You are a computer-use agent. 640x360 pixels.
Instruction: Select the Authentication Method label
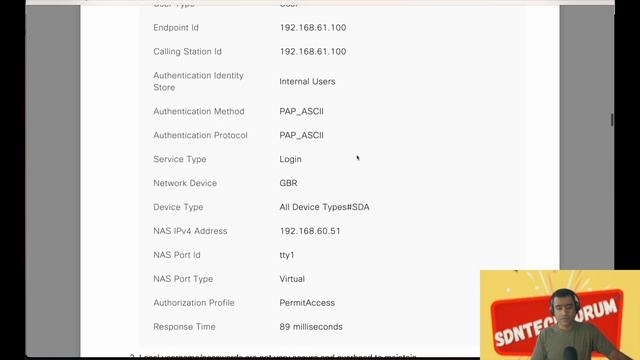point(199,111)
